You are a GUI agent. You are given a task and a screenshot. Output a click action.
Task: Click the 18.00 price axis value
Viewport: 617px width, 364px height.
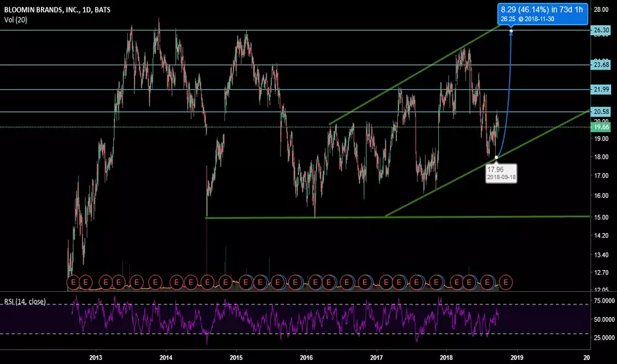point(601,157)
